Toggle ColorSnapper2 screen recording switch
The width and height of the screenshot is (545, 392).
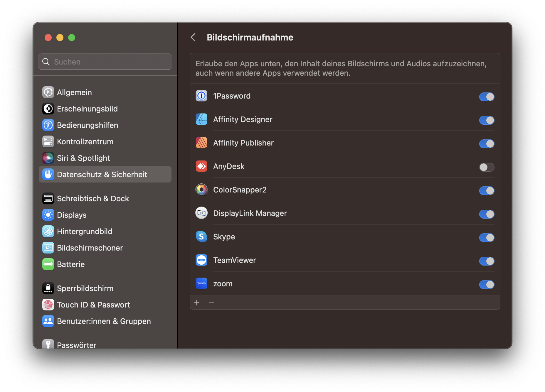pyautogui.click(x=487, y=190)
